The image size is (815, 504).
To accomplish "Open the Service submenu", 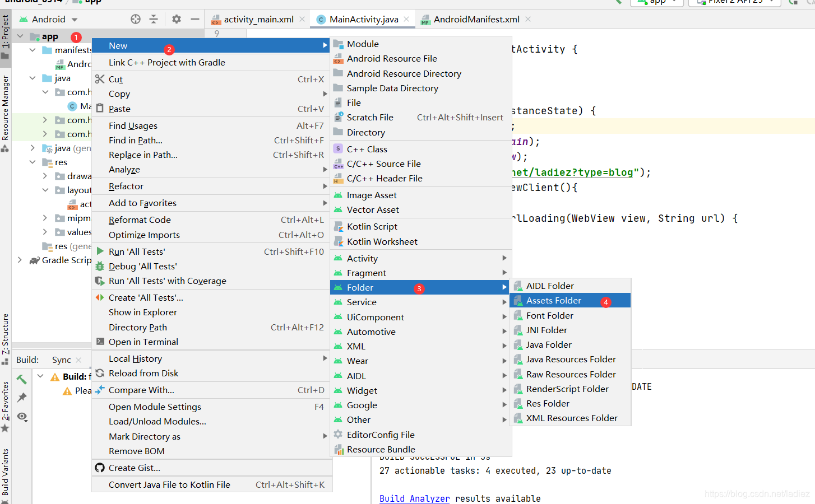I will 421,302.
